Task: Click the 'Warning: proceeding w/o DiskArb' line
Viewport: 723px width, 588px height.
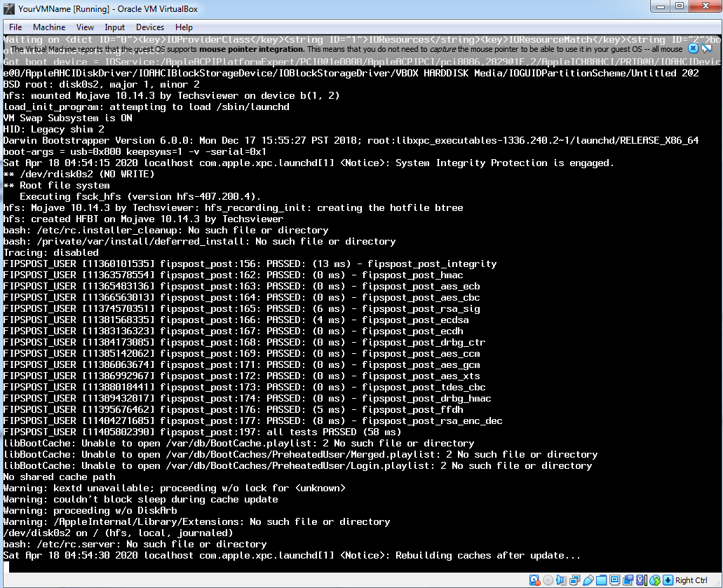Action: point(90,511)
